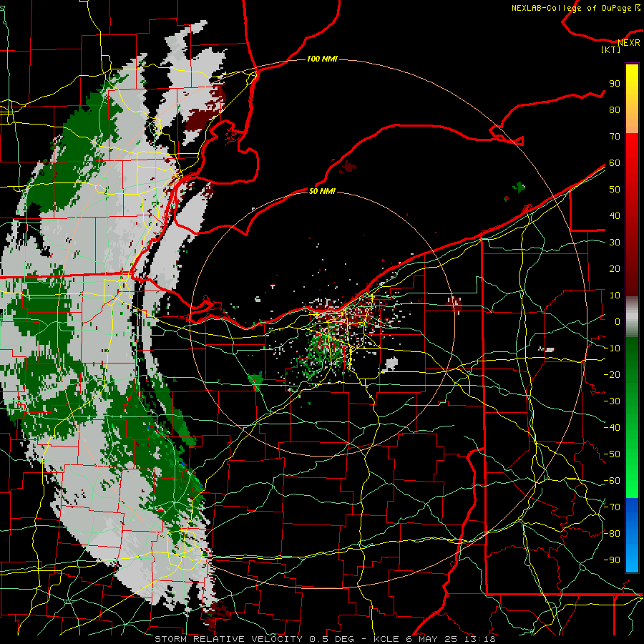Click the [KT] units label
Viewport: 644px width, 644px height.
[611, 49]
